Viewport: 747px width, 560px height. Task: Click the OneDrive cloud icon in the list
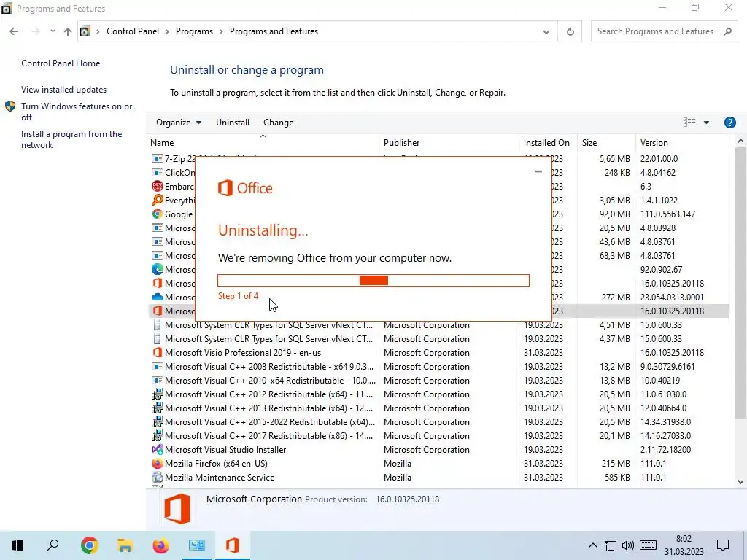157,297
